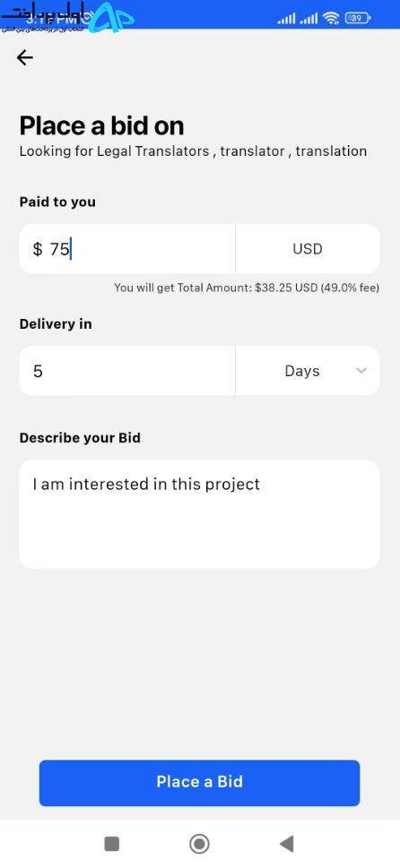
Task: Click the blue watermark logo at top
Action: 114,18
